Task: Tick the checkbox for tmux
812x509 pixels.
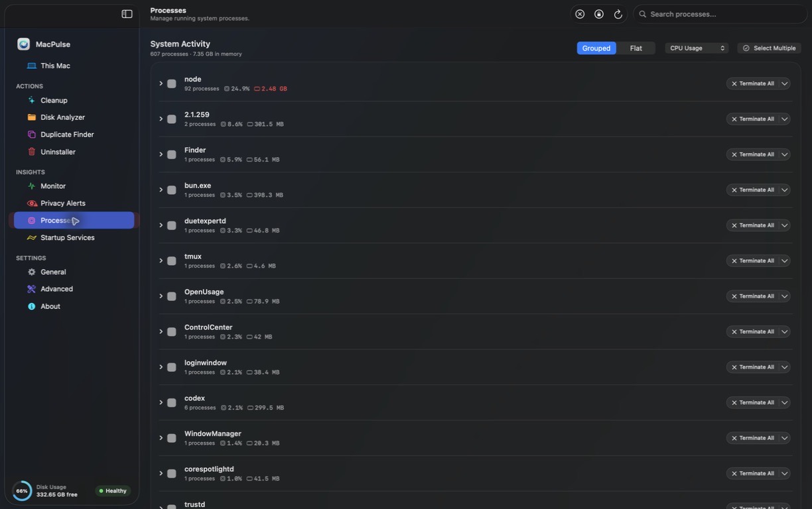Action: tap(171, 261)
